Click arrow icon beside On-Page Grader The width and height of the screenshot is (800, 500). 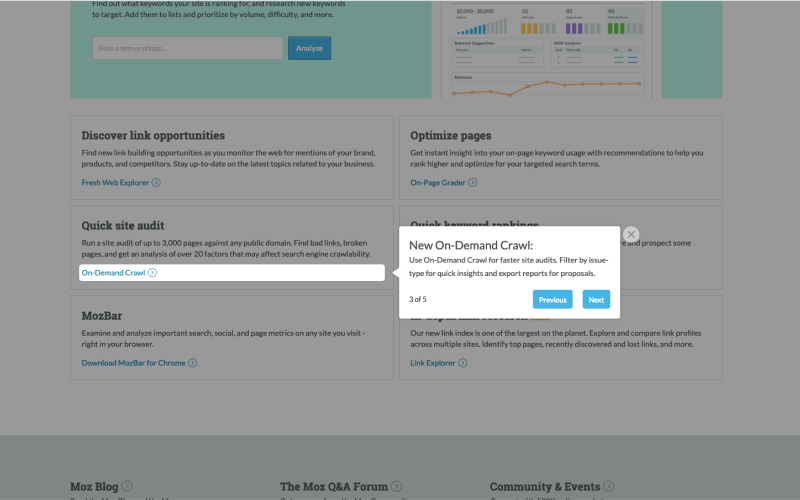click(472, 182)
